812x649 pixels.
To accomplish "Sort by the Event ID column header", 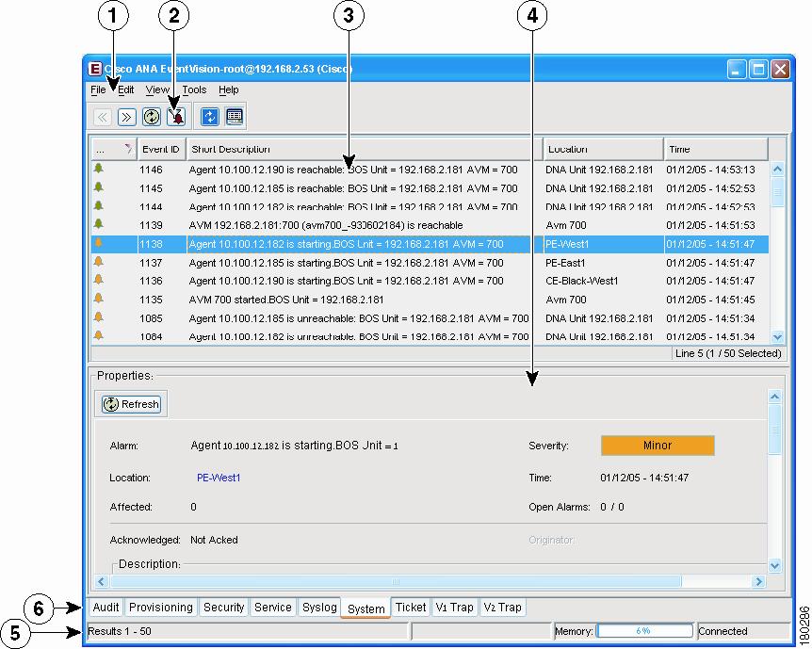I will (161, 149).
